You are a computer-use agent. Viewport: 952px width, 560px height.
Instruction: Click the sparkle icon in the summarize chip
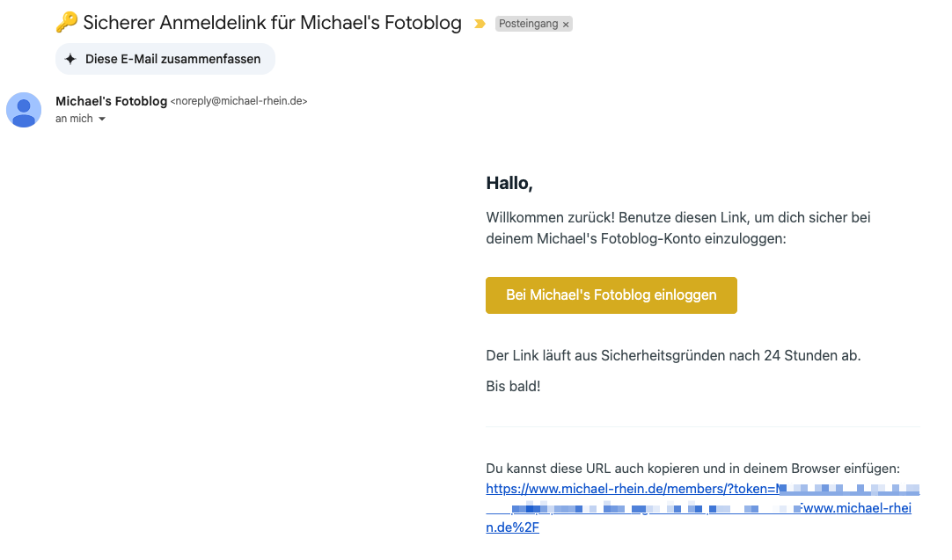coord(70,59)
